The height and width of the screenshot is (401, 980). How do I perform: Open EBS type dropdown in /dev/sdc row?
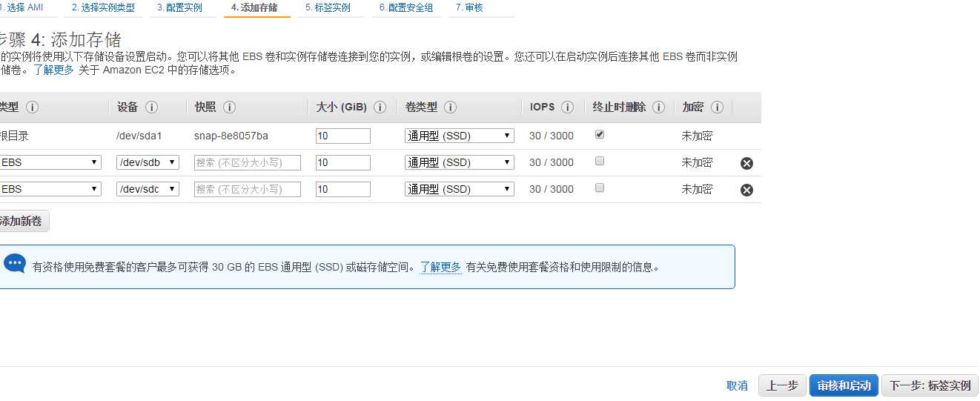pos(50,189)
